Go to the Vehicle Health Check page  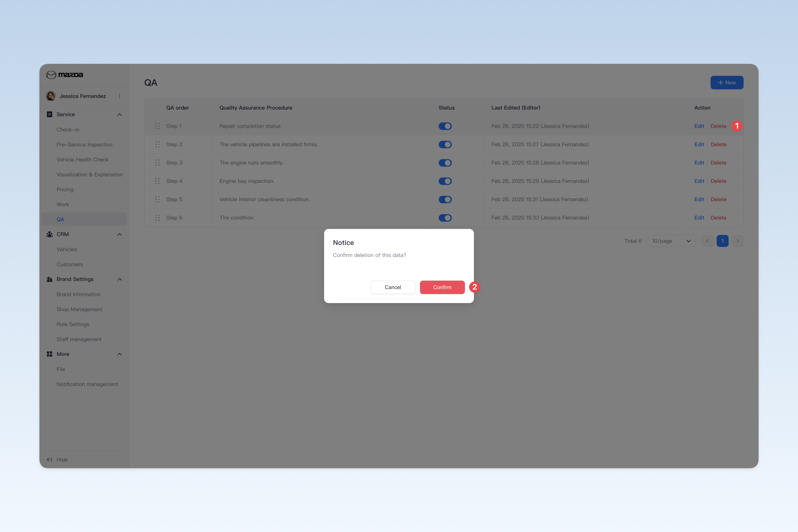(82, 159)
